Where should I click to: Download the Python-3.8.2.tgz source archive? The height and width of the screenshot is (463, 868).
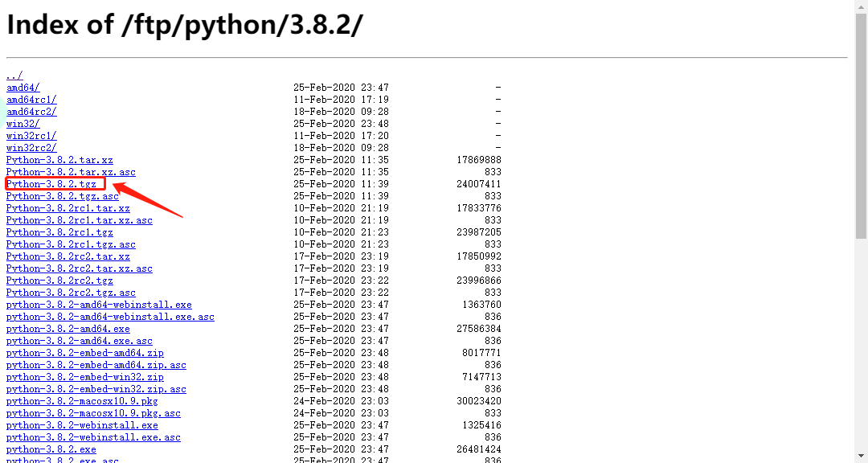(51, 184)
